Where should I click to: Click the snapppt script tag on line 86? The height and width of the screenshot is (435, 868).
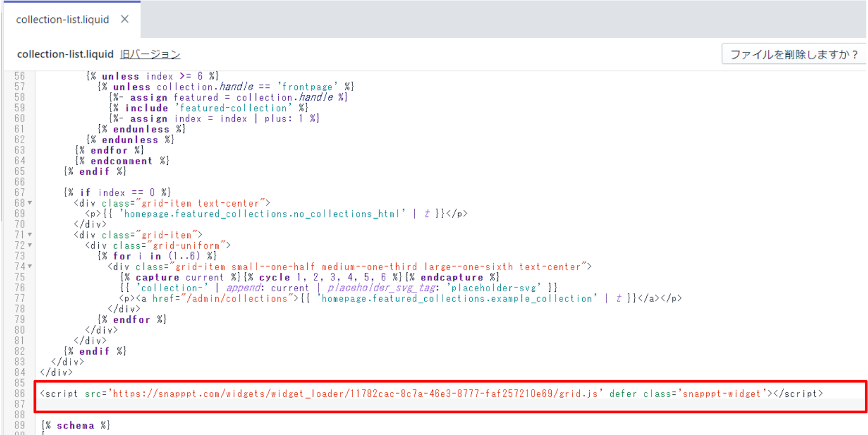tap(431, 394)
